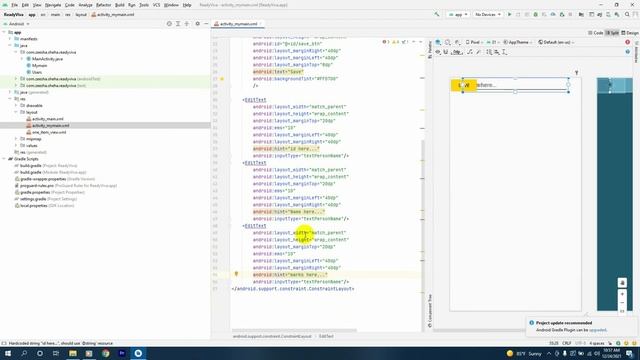
Task: Collapse the Gradle Scripts node
Action: [4, 159]
